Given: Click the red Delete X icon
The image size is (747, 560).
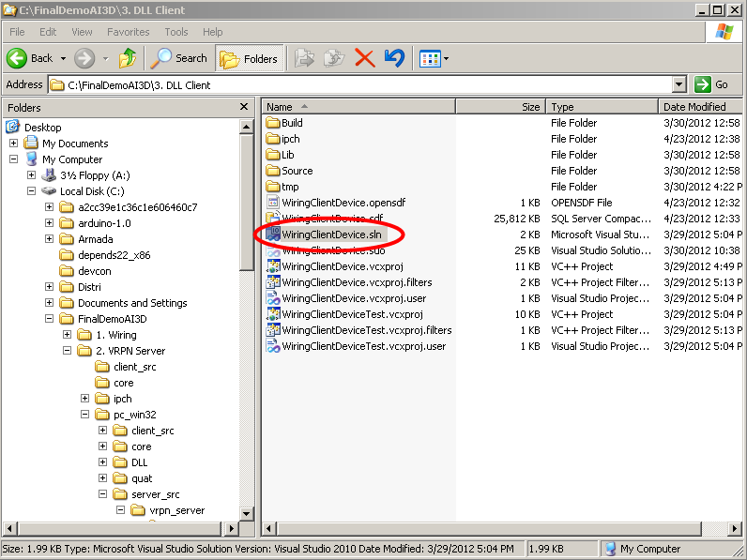Looking at the screenshot, I should (364, 58).
